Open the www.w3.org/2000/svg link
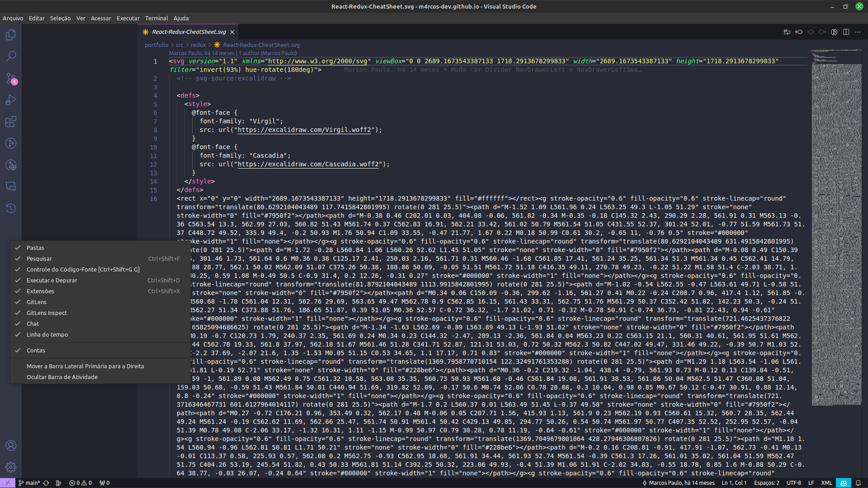 click(x=318, y=61)
